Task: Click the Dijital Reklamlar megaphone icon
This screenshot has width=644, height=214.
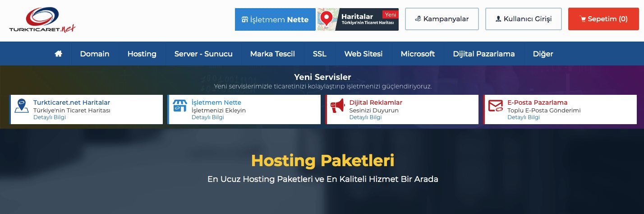Action: tap(337, 106)
